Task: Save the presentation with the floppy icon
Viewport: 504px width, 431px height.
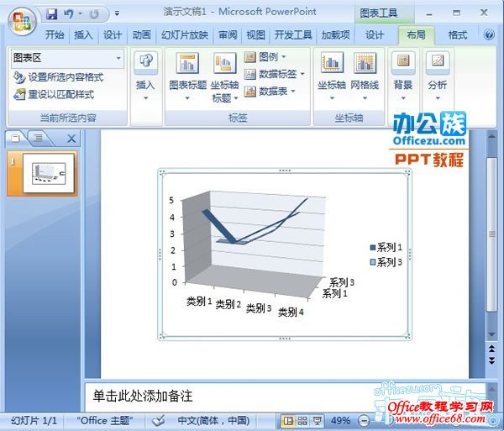Action: tap(51, 13)
